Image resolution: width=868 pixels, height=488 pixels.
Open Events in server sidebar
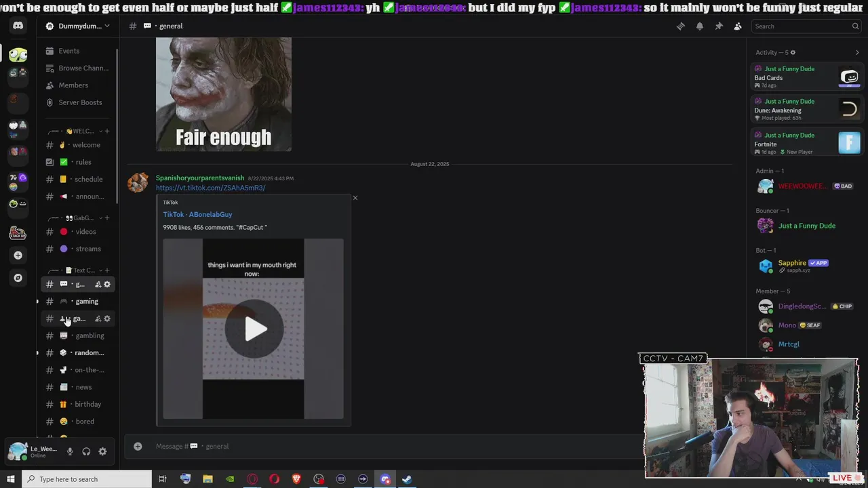(78, 51)
